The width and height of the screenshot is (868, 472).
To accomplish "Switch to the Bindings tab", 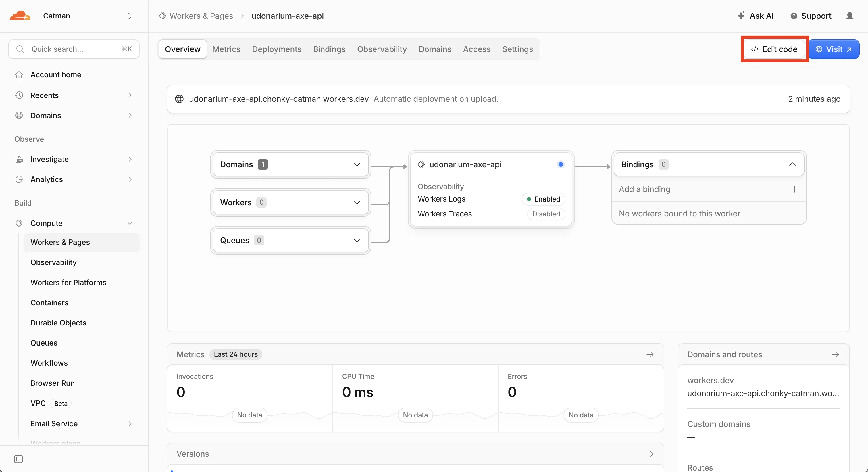I will coord(329,49).
